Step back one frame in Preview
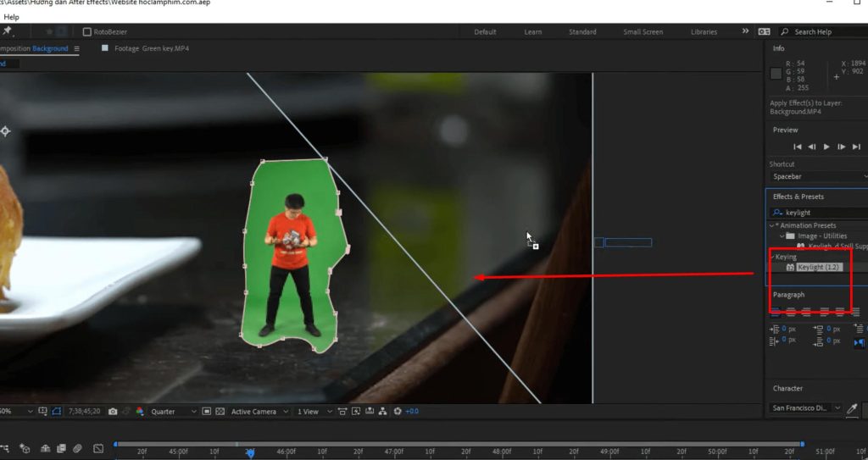Screen dimensions: 868x460 click(811, 147)
